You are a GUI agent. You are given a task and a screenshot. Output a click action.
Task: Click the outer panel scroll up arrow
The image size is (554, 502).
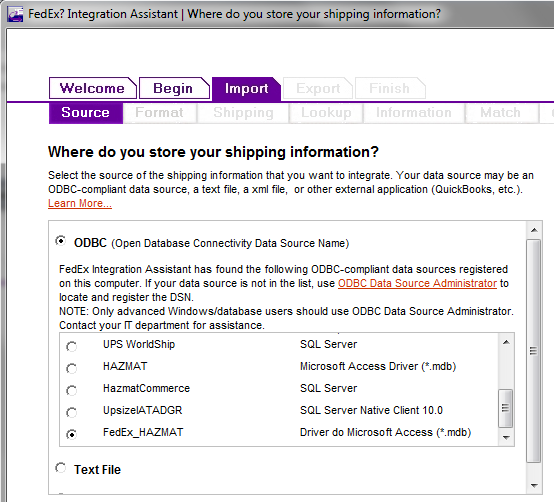[534, 230]
